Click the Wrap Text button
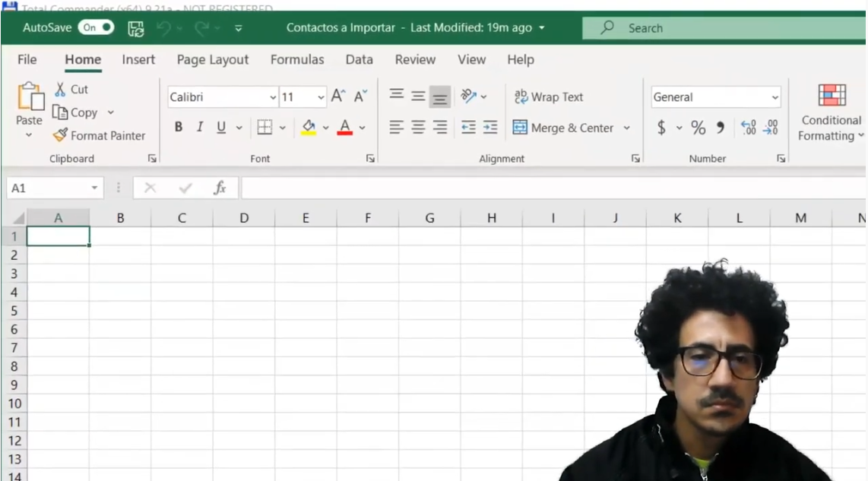This screenshot has width=868, height=481. [549, 97]
